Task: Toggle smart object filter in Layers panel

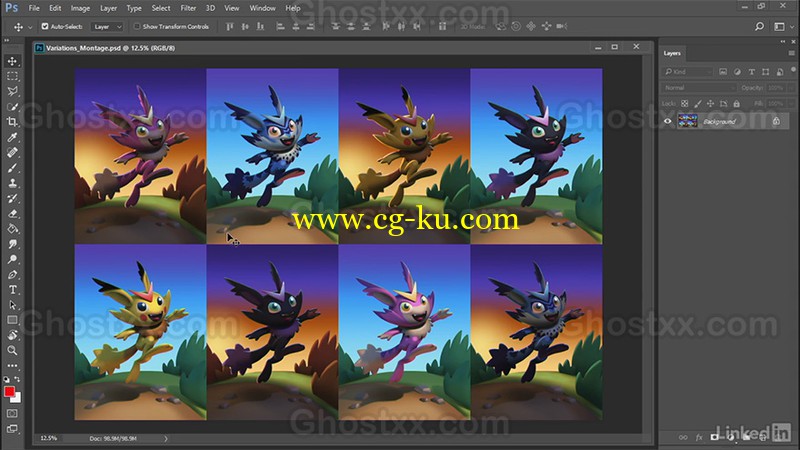Action: click(780, 72)
